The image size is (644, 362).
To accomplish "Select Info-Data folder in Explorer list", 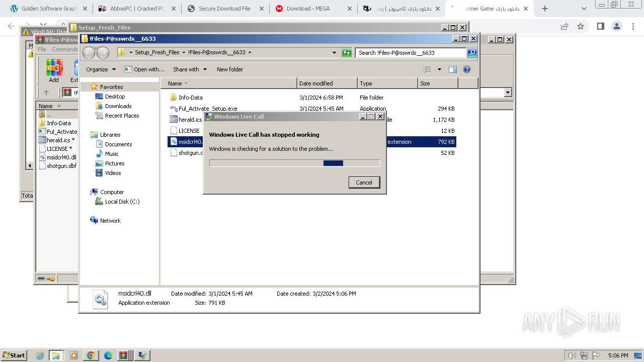I will pyautogui.click(x=190, y=98).
